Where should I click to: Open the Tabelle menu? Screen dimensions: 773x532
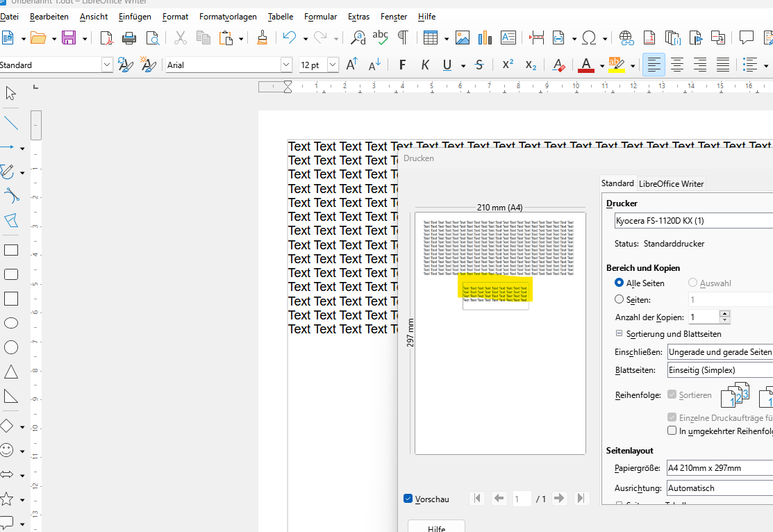pyautogui.click(x=281, y=16)
